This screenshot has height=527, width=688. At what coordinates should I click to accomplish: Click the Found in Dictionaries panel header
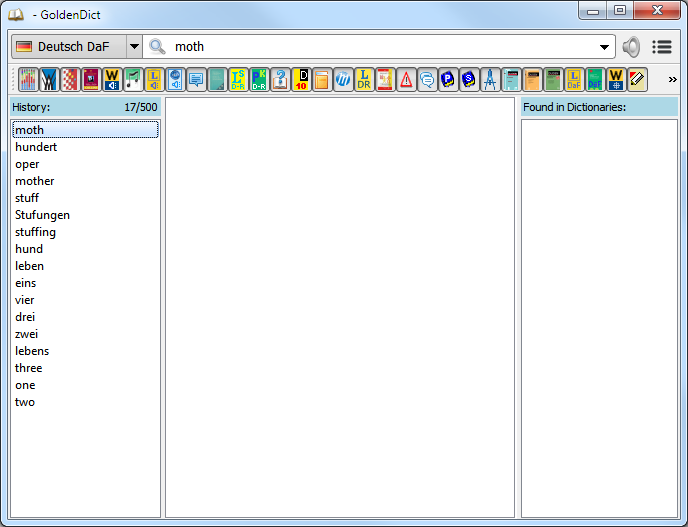coord(599,107)
